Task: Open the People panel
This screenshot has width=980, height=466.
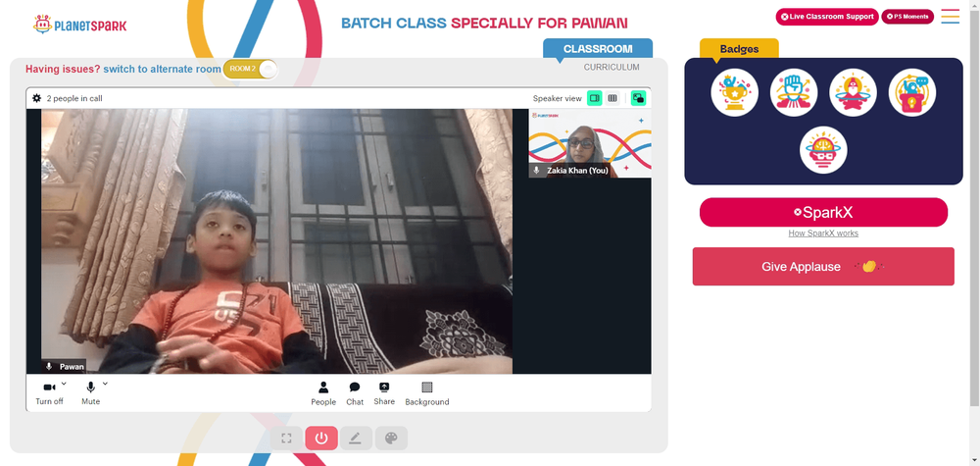Action: point(323,393)
